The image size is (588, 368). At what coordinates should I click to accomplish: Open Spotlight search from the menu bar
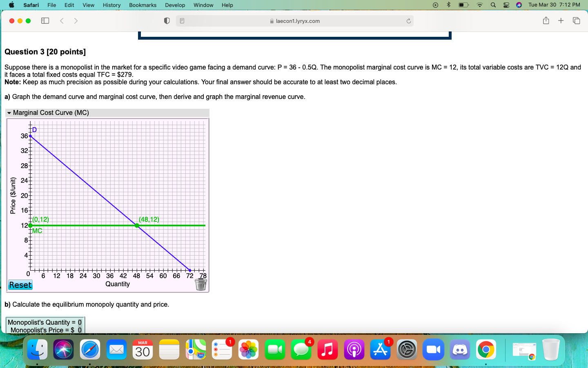(x=492, y=5)
